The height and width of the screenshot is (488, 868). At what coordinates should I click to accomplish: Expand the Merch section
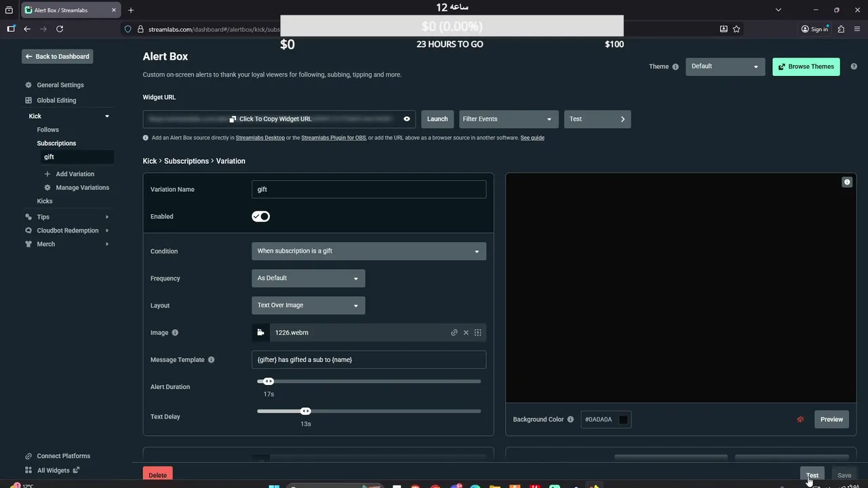107,244
